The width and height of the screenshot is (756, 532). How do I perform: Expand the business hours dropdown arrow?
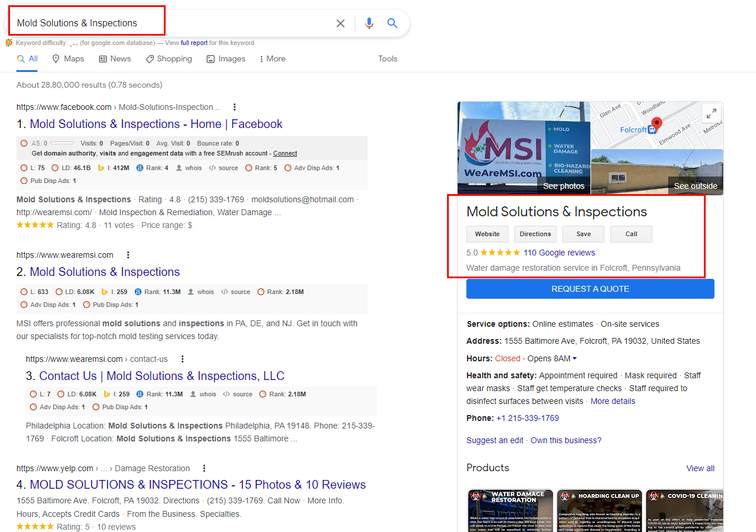[575, 358]
